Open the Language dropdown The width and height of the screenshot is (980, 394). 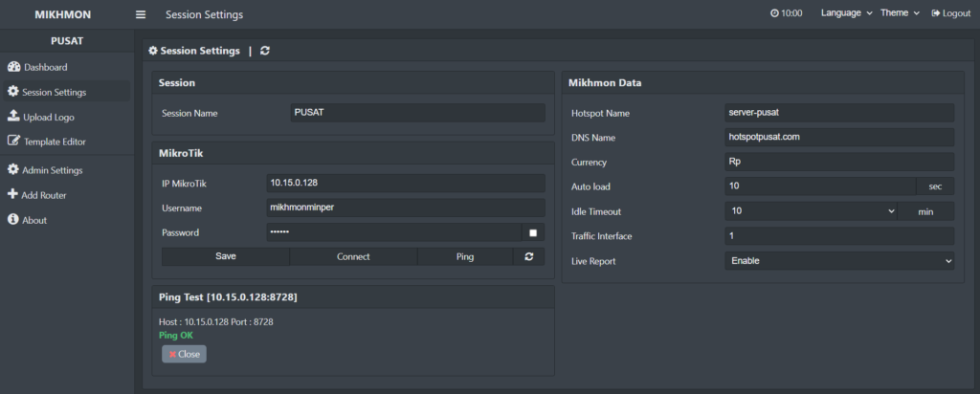pyautogui.click(x=846, y=13)
